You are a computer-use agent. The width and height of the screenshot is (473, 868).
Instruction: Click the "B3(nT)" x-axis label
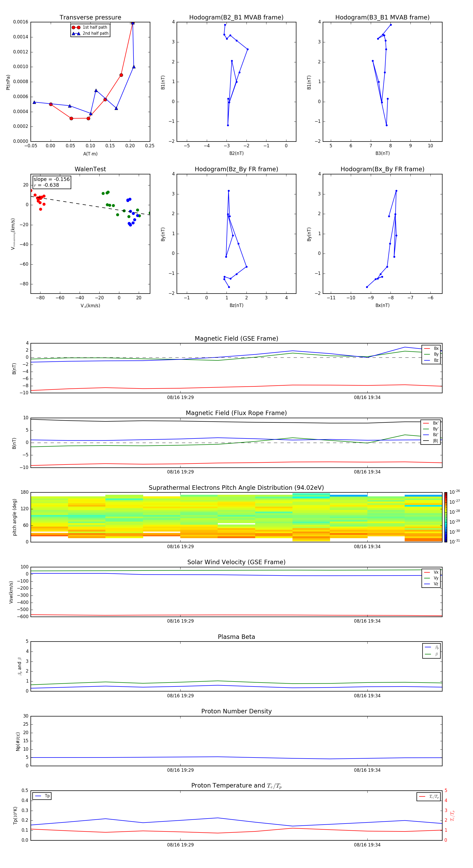pyautogui.click(x=382, y=154)
